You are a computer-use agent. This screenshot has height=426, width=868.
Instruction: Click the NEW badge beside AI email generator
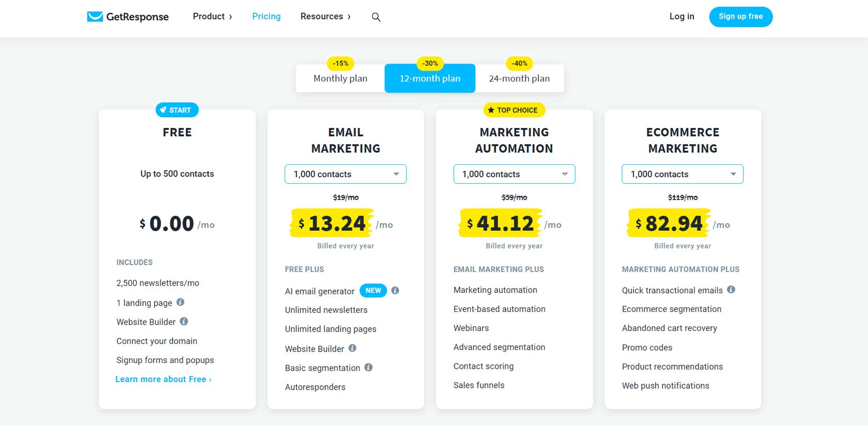click(x=373, y=290)
